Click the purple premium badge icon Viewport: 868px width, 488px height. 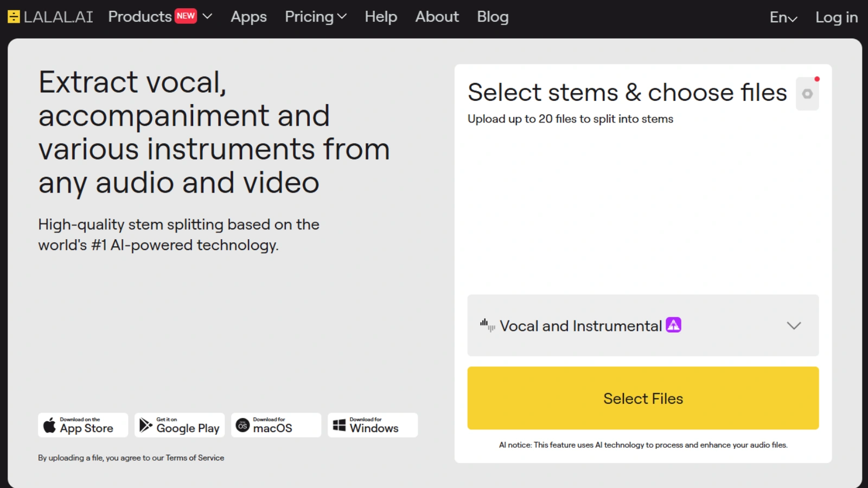pyautogui.click(x=673, y=325)
